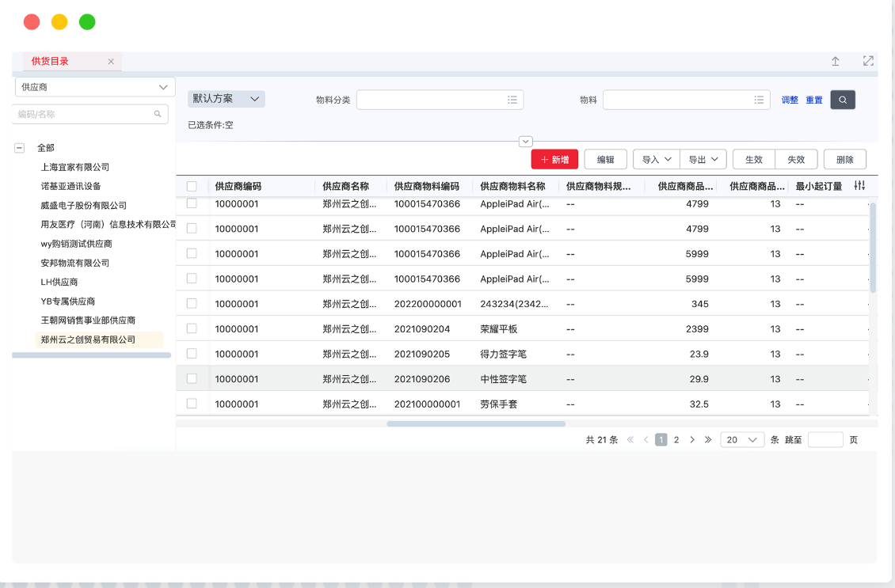Click the 编辑 button
Viewport: 895px width, 588px height.
[606, 160]
